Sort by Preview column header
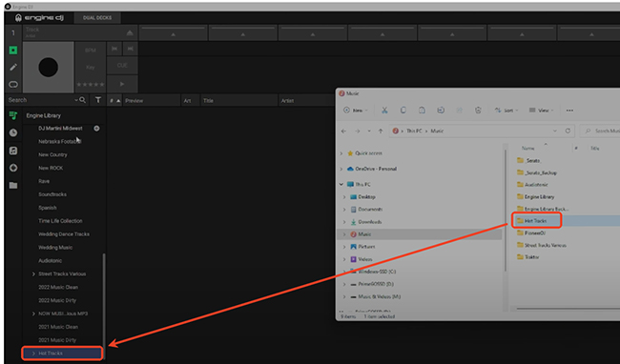620x364 pixels. [152, 101]
